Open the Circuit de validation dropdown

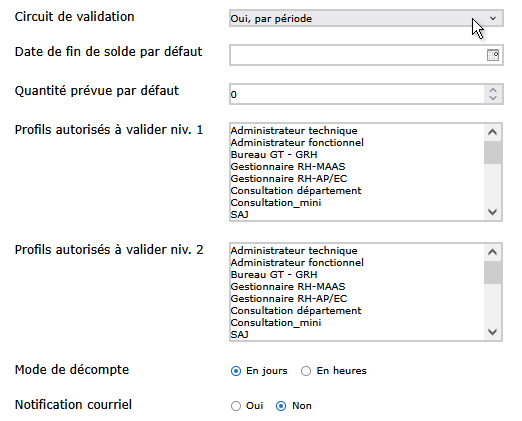point(366,18)
